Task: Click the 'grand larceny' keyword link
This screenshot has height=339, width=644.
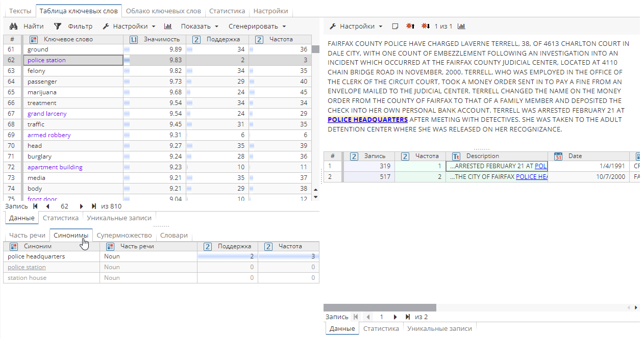Action: pyautogui.click(x=47, y=114)
